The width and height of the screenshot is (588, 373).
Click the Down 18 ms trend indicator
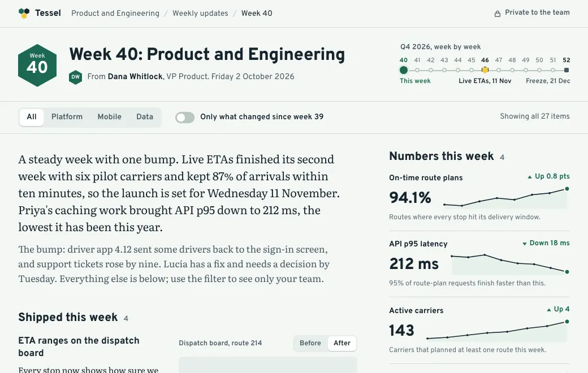point(546,243)
